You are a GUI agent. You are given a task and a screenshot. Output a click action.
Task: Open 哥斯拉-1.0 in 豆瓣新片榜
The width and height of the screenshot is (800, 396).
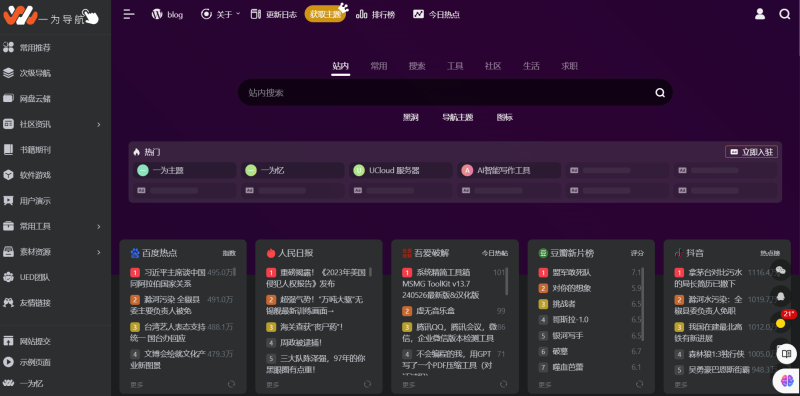570,320
